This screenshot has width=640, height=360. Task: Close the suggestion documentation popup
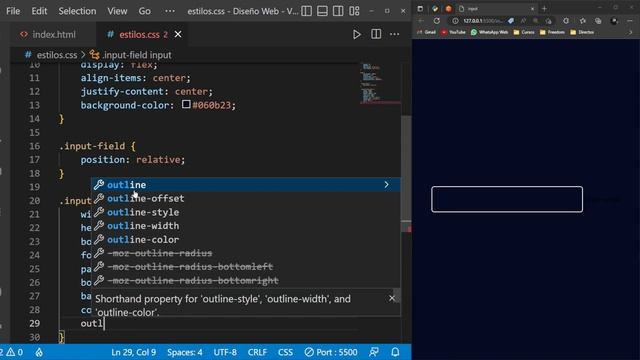392,298
